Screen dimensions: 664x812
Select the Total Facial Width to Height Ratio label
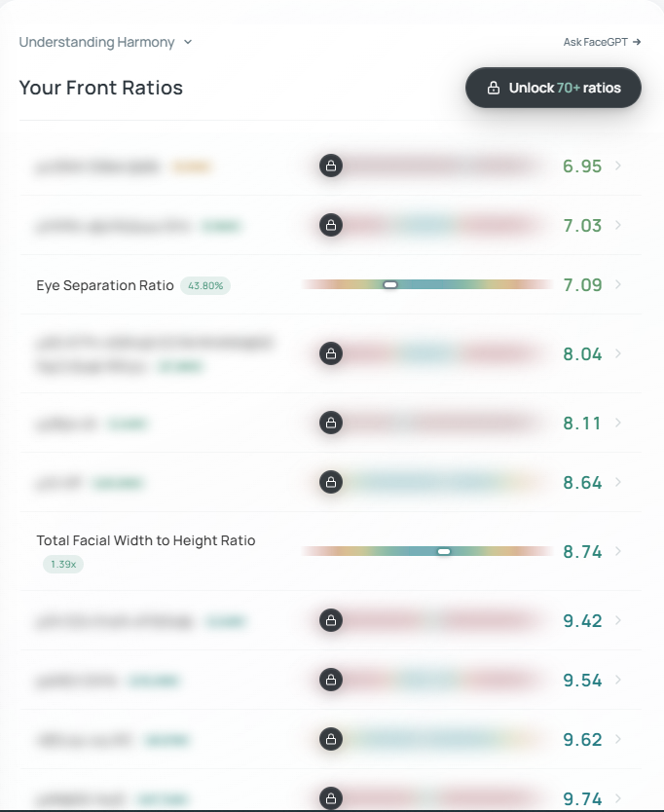146,540
